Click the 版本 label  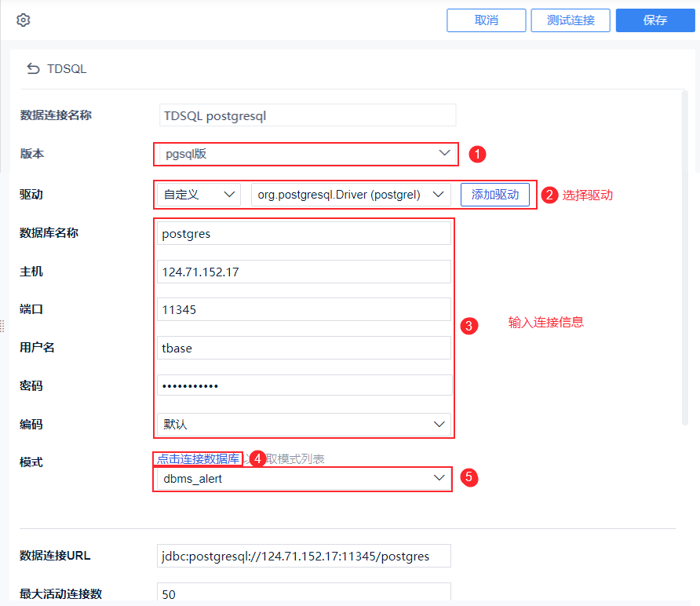click(x=32, y=154)
